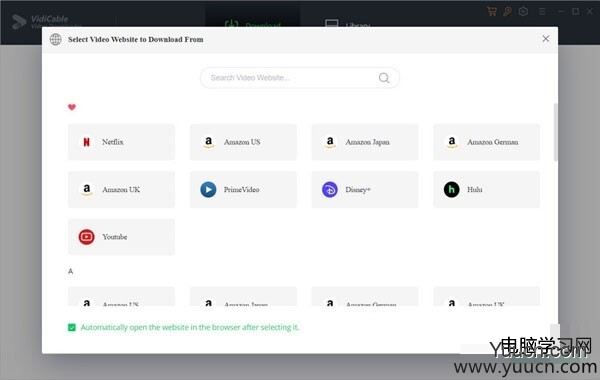Click the Hulu green h icon
600x380 pixels.
(452, 189)
